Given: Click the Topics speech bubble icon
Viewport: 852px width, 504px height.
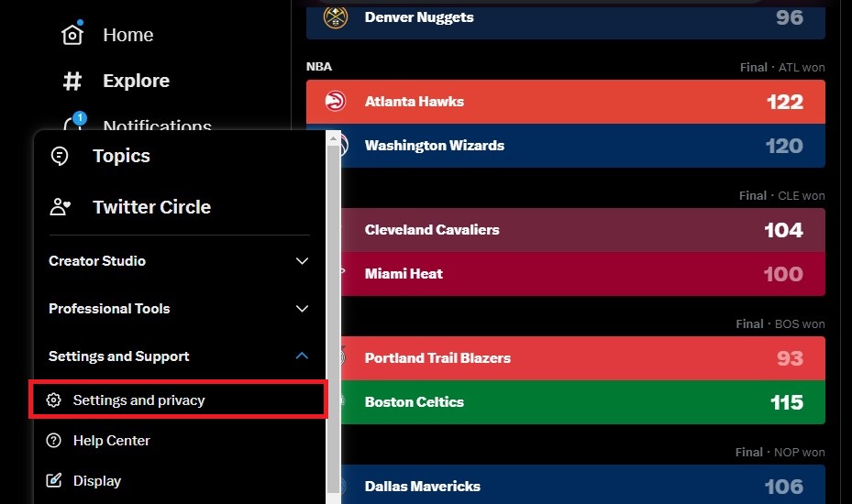Looking at the screenshot, I should pyautogui.click(x=60, y=157).
